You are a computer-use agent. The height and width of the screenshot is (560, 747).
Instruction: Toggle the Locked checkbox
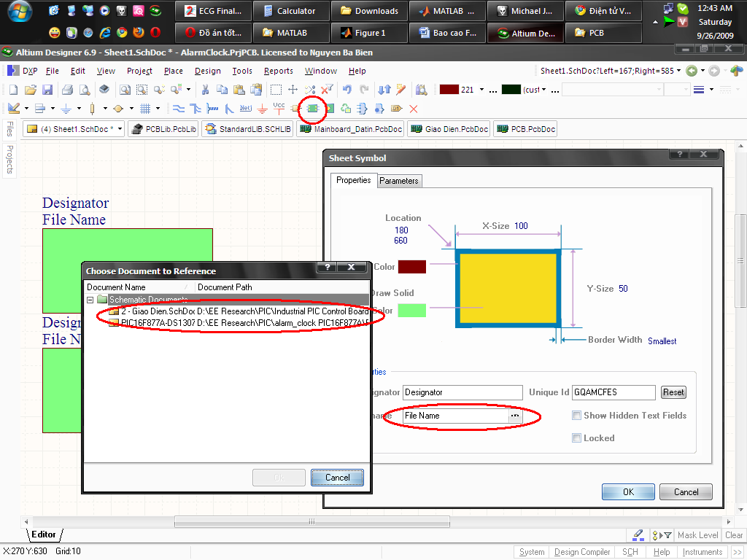(577, 438)
